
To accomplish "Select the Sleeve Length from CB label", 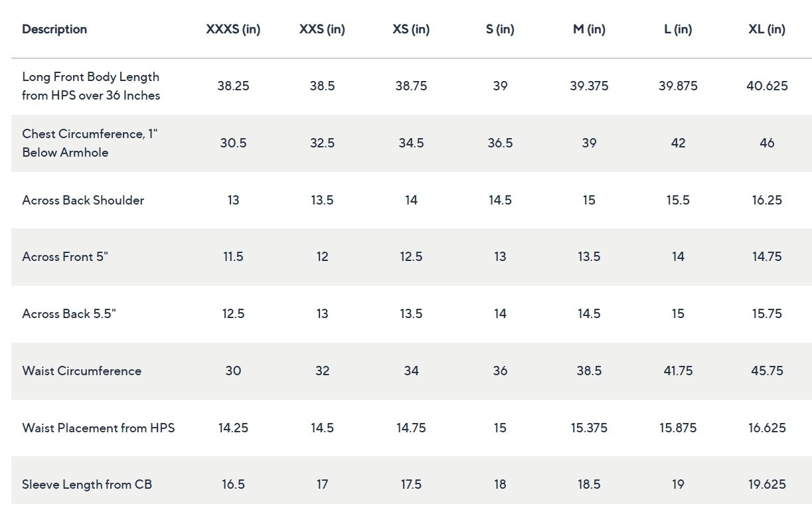I will pyautogui.click(x=87, y=485).
